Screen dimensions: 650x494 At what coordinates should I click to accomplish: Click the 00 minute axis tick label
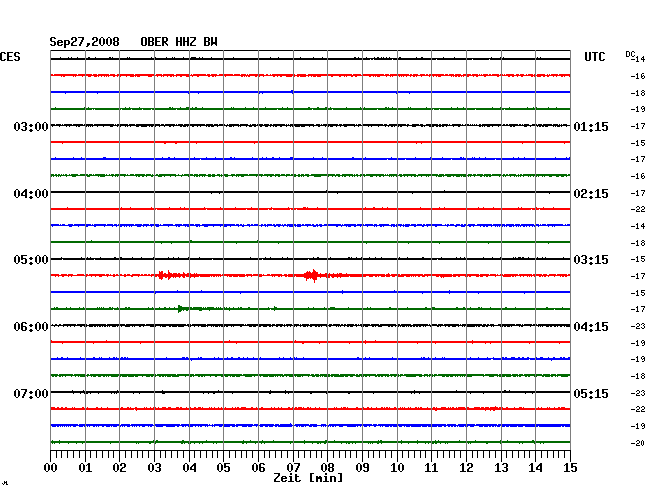pyautogui.click(x=51, y=467)
